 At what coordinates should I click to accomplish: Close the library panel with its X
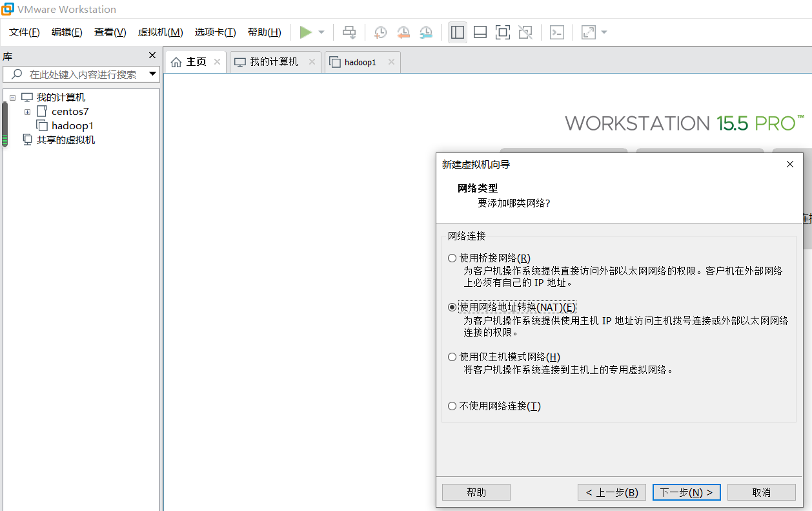click(152, 56)
